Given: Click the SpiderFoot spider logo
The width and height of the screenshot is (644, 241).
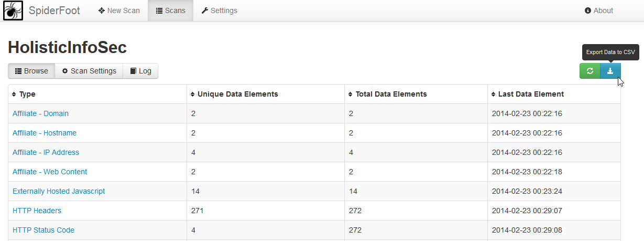Looking at the screenshot, I should click(x=13, y=11).
